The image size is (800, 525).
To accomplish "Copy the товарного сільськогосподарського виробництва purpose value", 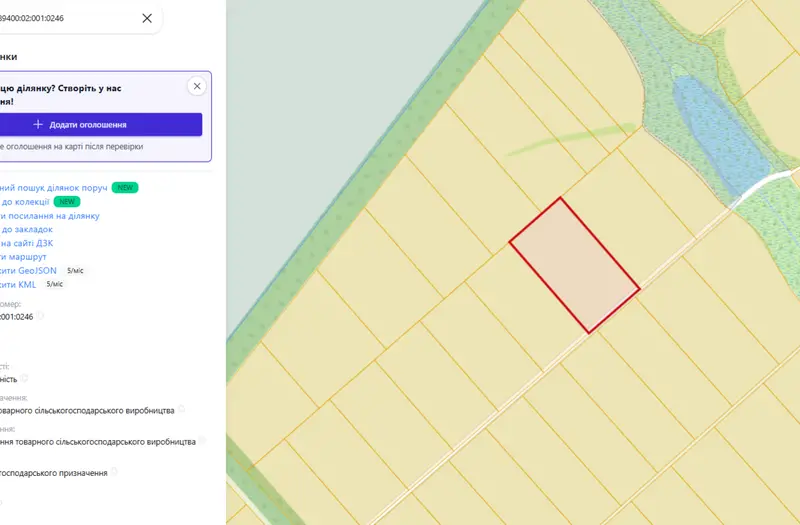I will click(x=181, y=409).
